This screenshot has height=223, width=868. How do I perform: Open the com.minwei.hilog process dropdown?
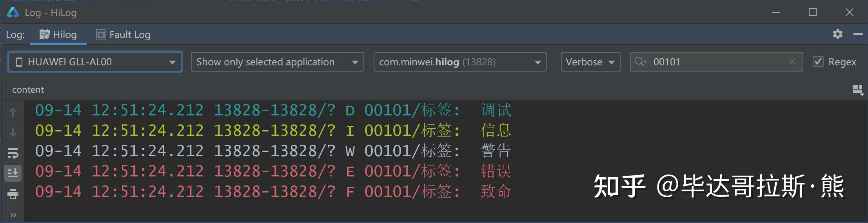click(x=460, y=62)
